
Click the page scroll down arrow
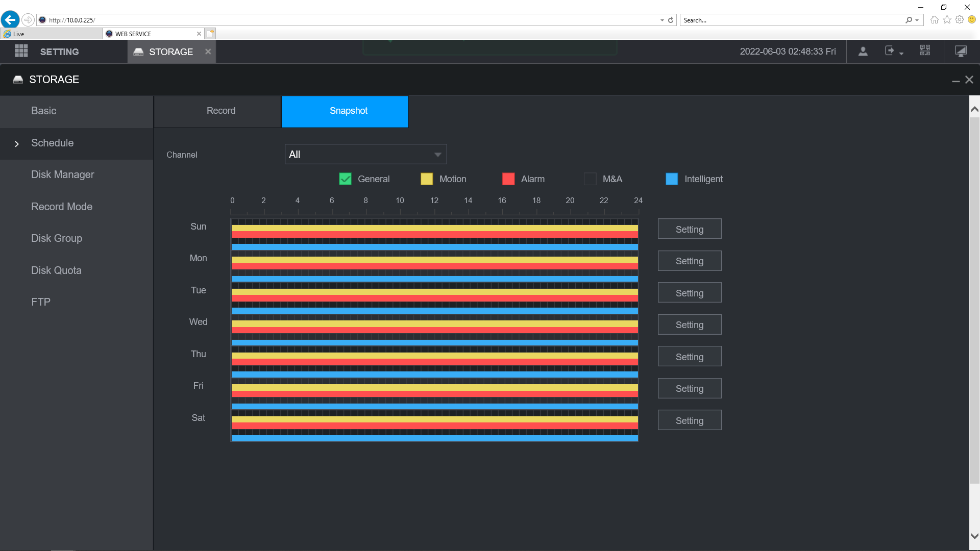coord(974,536)
